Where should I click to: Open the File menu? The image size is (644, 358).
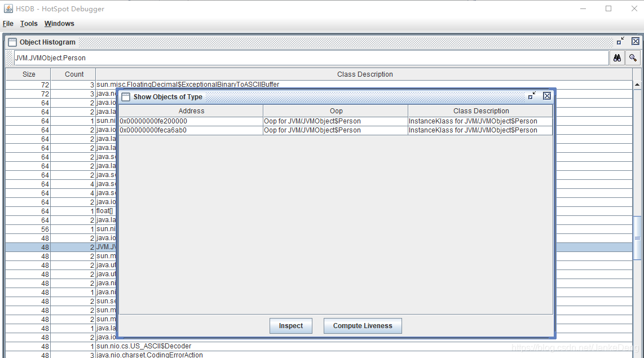tap(8, 24)
